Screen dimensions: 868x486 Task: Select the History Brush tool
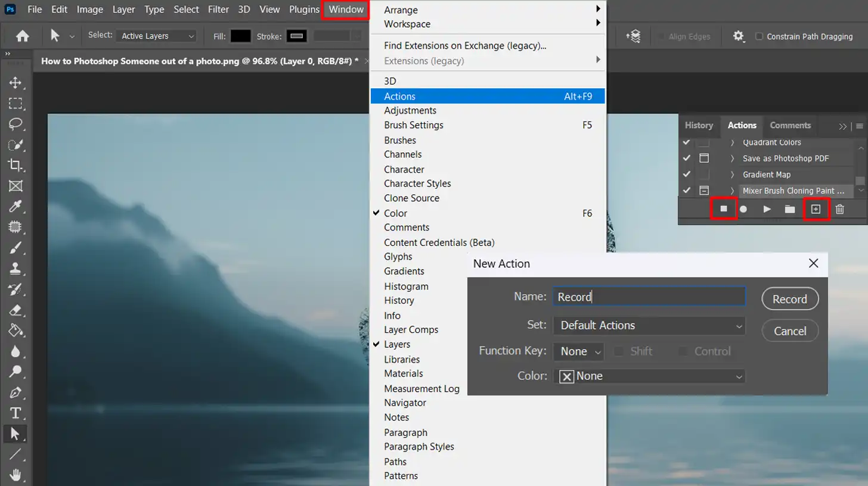[15, 289]
